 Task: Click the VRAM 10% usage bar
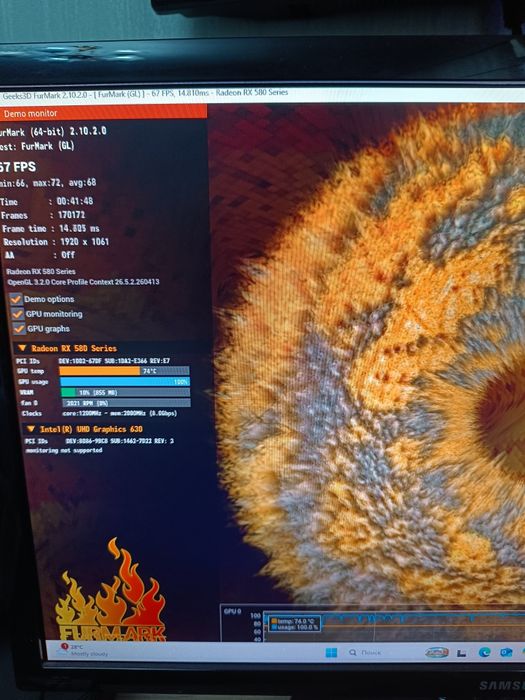(125, 392)
